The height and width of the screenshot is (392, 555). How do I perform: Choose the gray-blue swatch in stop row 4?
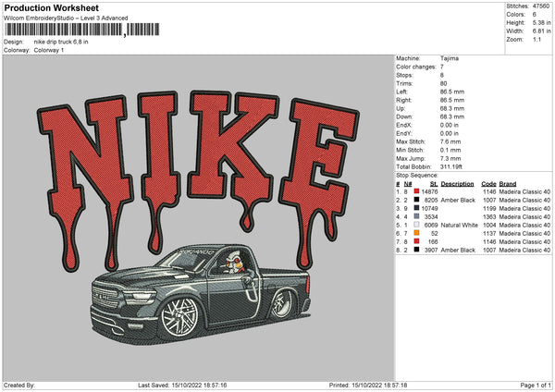click(x=416, y=216)
